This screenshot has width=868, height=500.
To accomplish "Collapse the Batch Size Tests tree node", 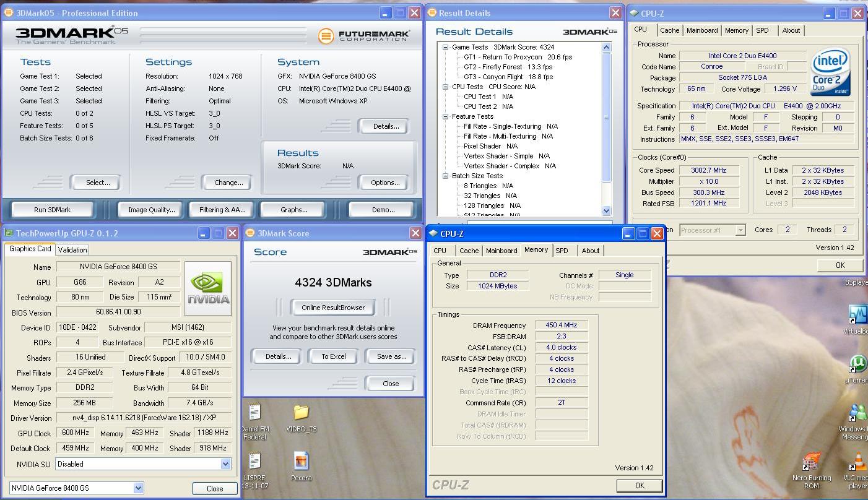I will pyautogui.click(x=445, y=176).
